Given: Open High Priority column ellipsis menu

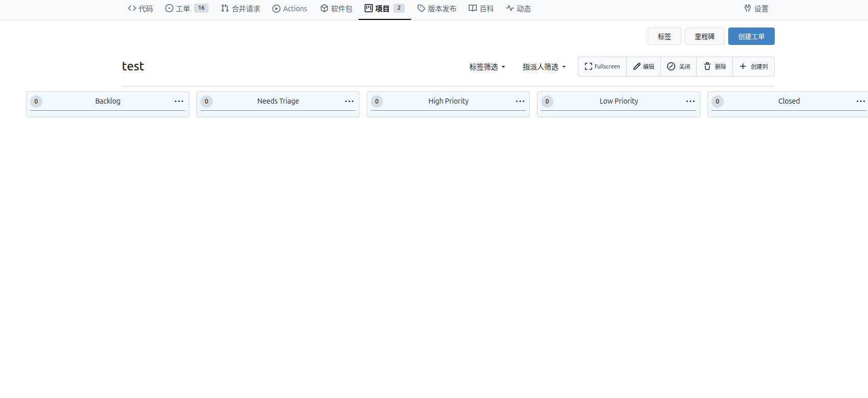Looking at the screenshot, I should (x=520, y=101).
